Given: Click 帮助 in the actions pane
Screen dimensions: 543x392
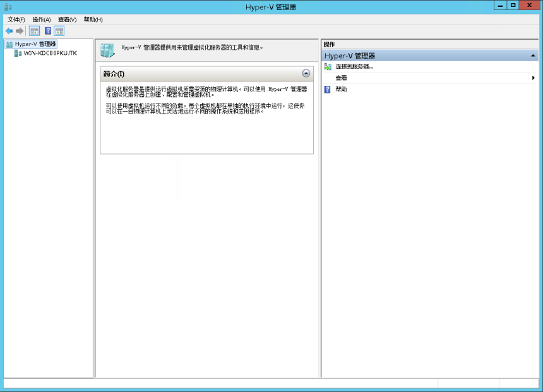Looking at the screenshot, I should [x=341, y=90].
